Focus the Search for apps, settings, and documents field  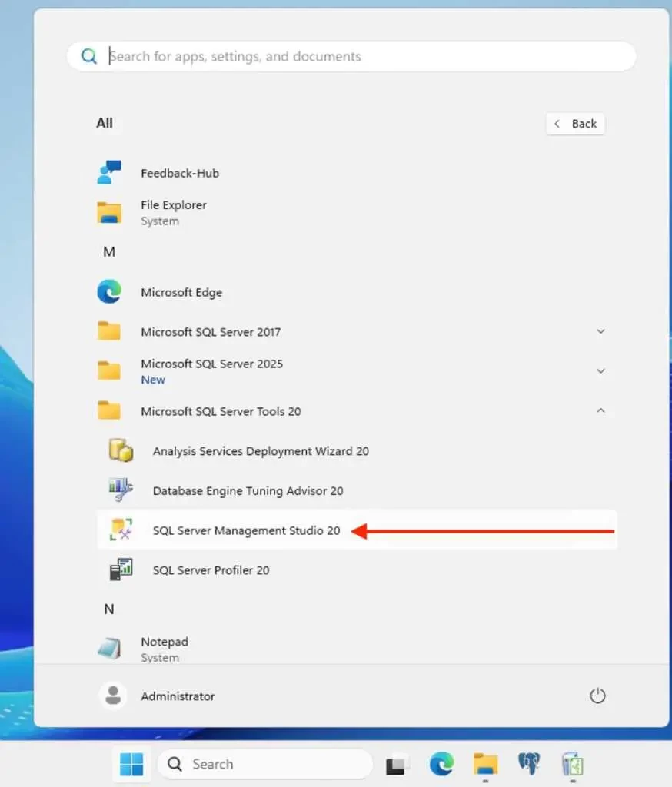[351, 56]
